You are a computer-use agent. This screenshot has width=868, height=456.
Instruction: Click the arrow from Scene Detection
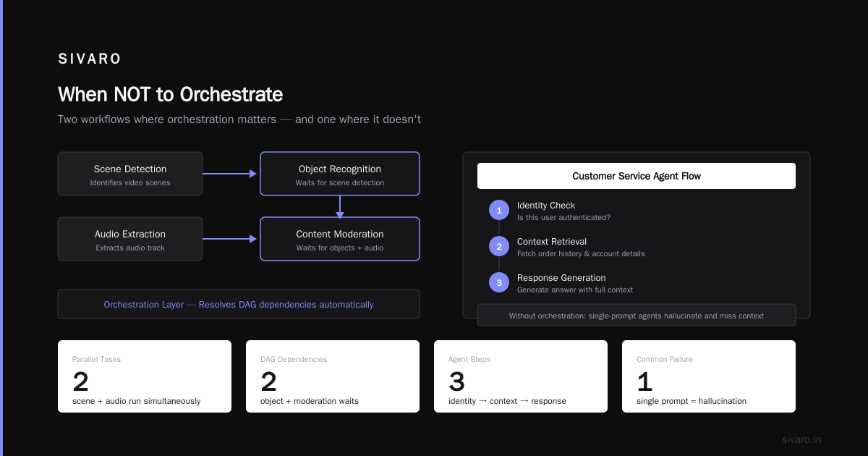230,174
